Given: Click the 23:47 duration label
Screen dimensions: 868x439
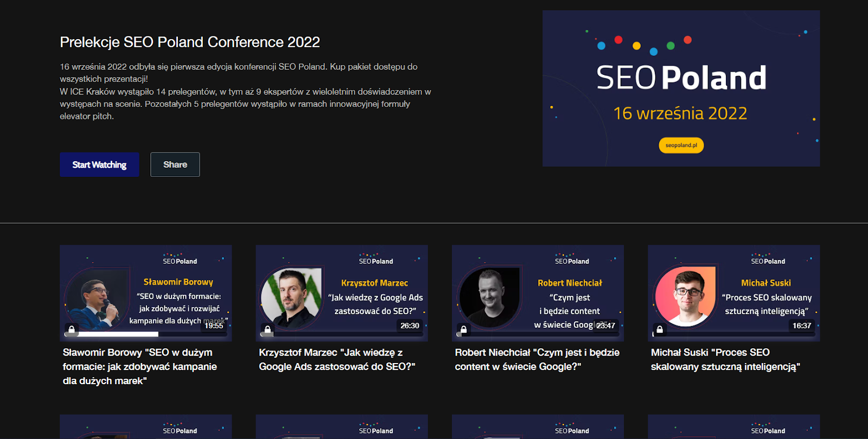Looking at the screenshot, I should 605,326.
